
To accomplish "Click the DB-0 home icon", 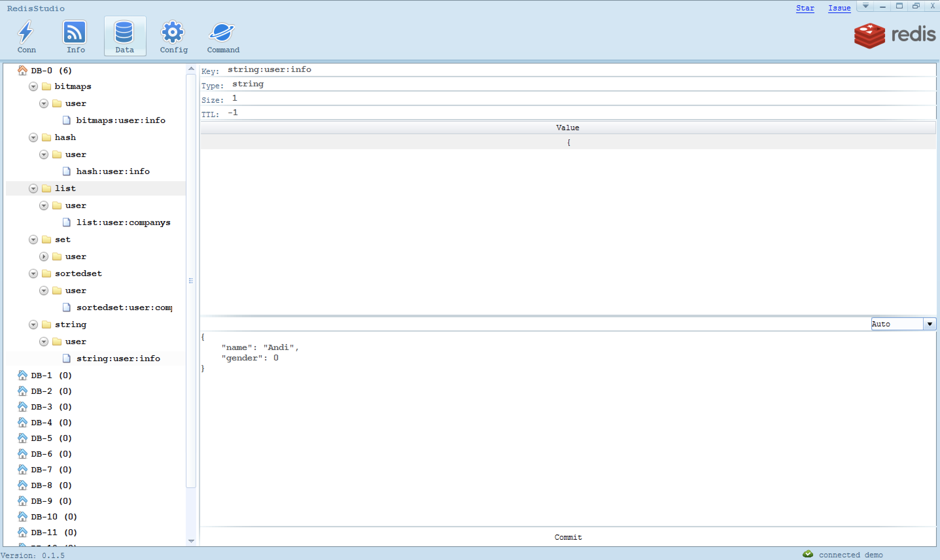I will point(23,70).
